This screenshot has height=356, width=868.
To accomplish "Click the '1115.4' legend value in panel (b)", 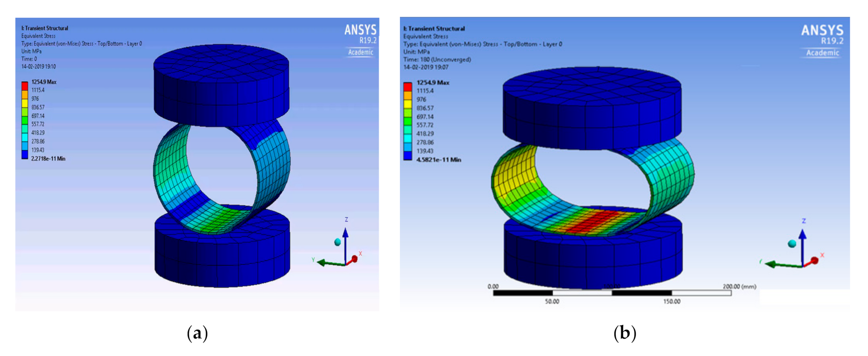I will click(x=425, y=91).
